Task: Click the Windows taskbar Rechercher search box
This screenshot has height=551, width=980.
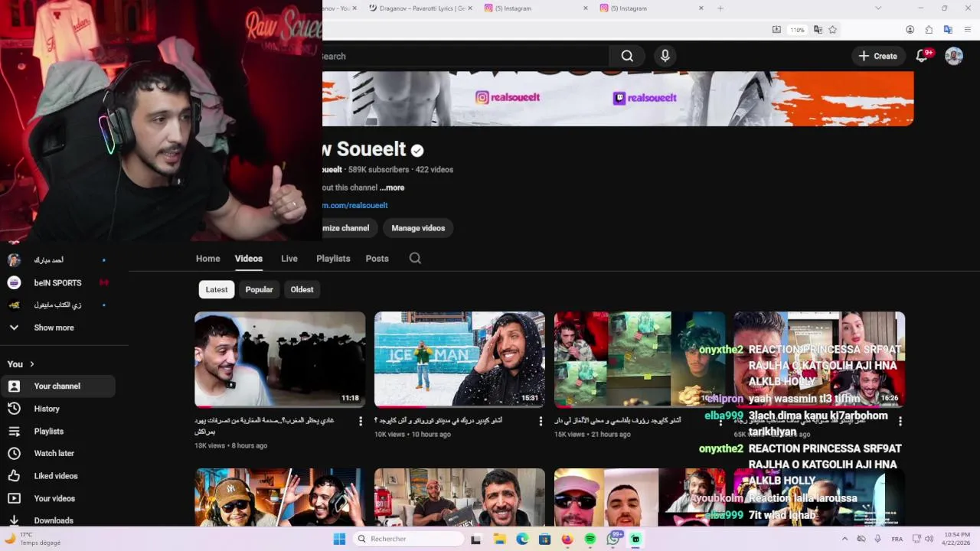Action: click(x=409, y=539)
